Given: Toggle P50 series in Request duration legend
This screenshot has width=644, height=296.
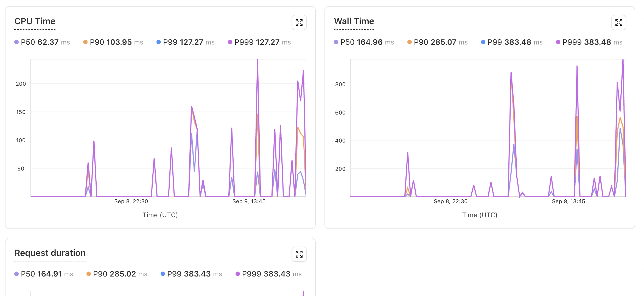Looking at the screenshot, I should (44, 274).
